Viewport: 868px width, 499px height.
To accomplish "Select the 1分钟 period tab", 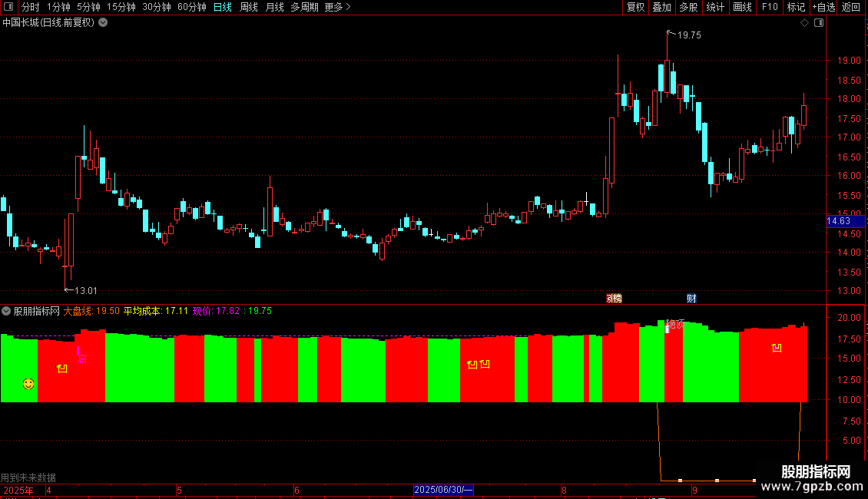I will [x=58, y=7].
